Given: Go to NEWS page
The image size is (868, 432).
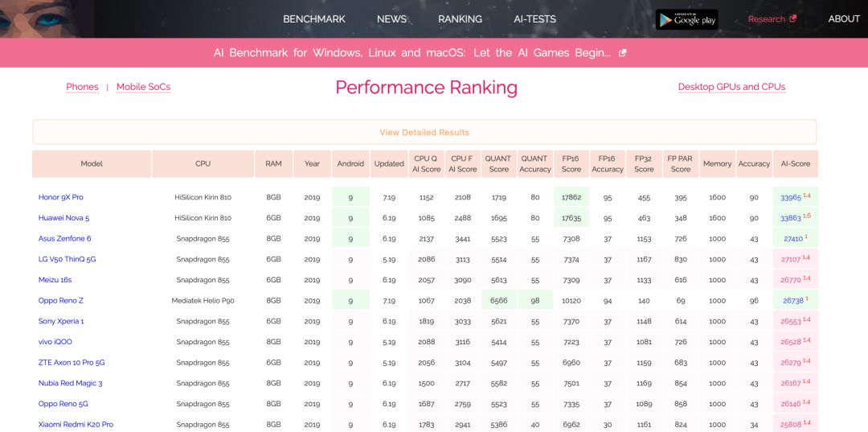Looking at the screenshot, I should 391,19.
